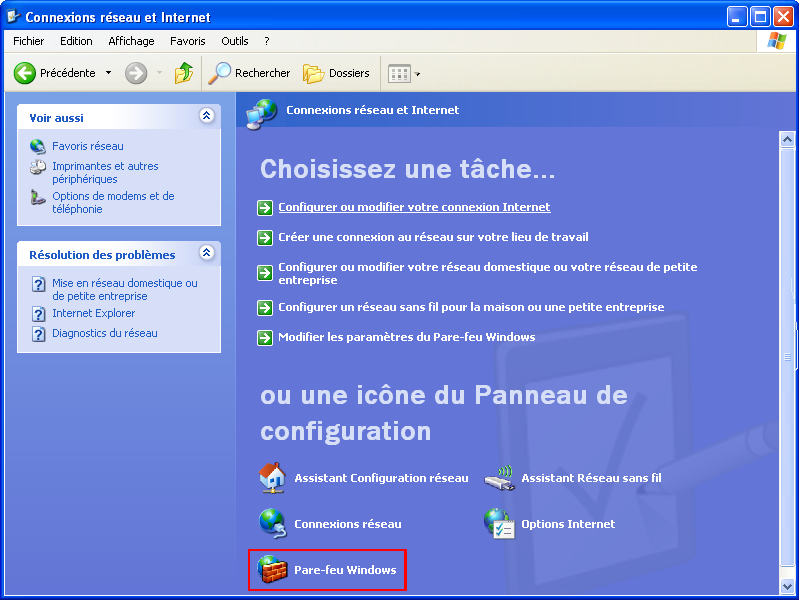Viewport: 799px width, 600px height.
Task: Click the modem and telephony options icon
Action: (38, 197)
